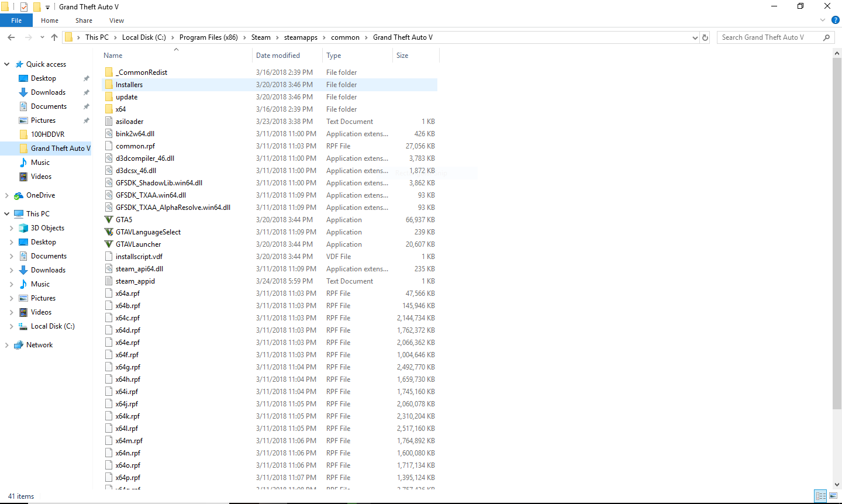Click the GTAVLauncher application icon
Image resolution: width=842 pixels, height=504 pixels.
pos(109,244)
